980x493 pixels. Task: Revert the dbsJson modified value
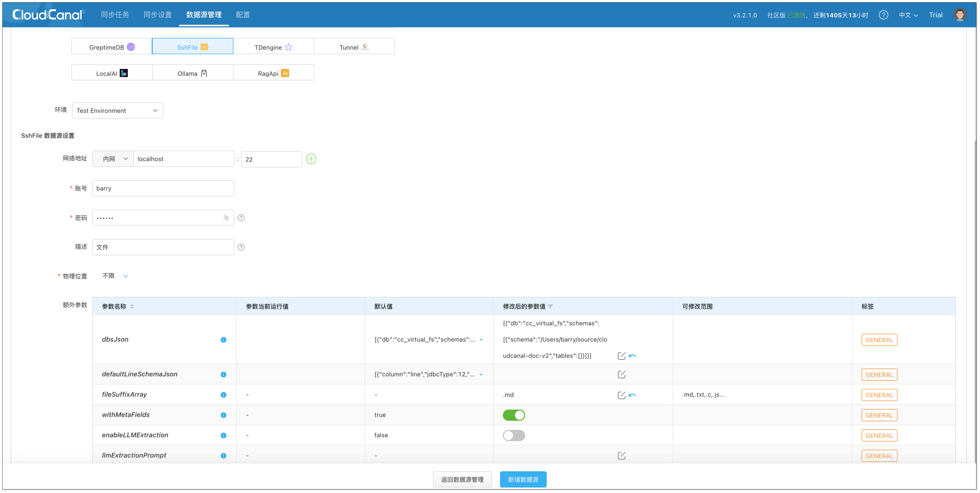coord(632,356)
